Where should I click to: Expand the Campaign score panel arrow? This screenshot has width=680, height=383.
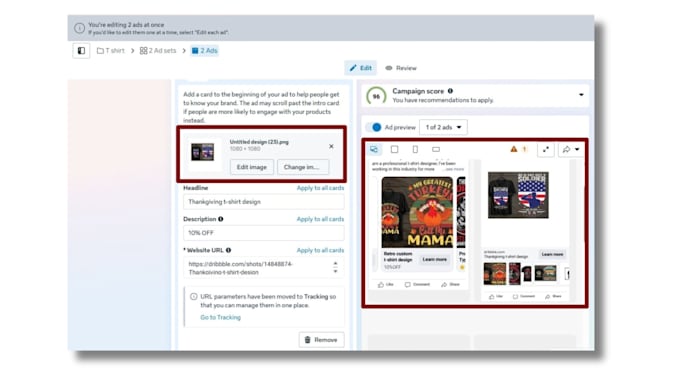click(581, 95)
